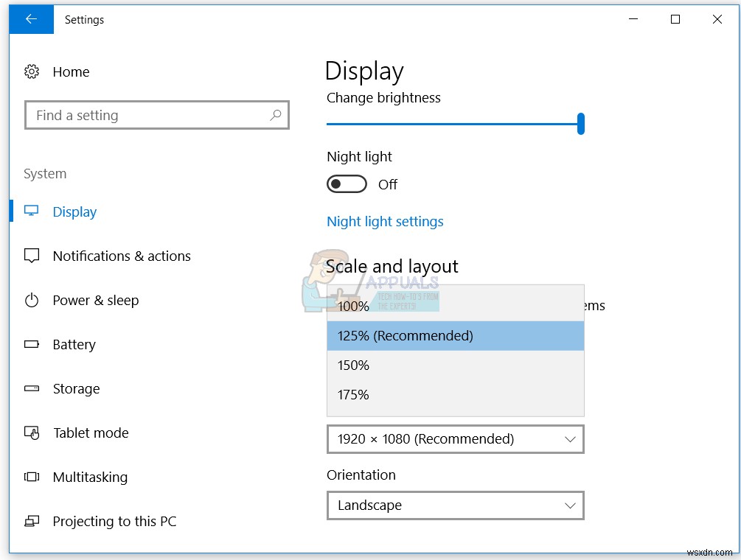This screenshot has height=560, width=741.
Task: Turn on the Night light toggle
Action: (x=347, y=183)
